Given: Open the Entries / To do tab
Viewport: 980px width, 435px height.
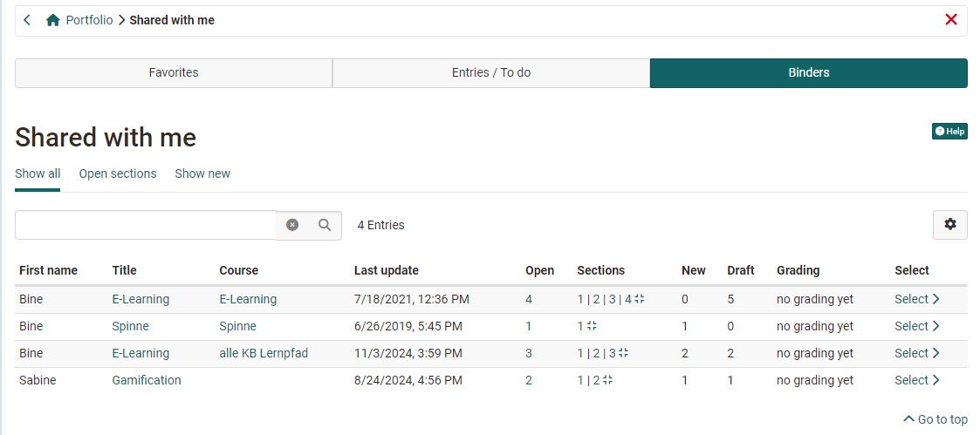Looking at the screenshot, I should (490, 73).
